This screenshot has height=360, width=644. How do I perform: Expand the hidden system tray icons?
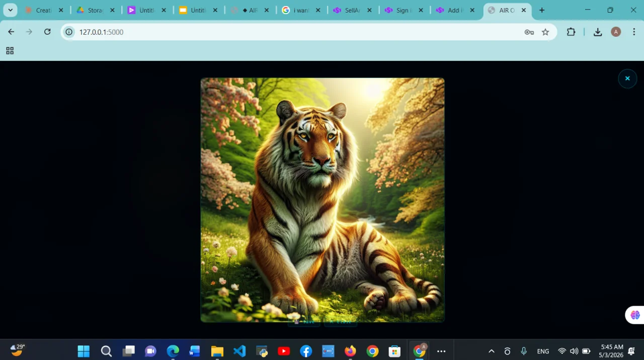point(492,351)
